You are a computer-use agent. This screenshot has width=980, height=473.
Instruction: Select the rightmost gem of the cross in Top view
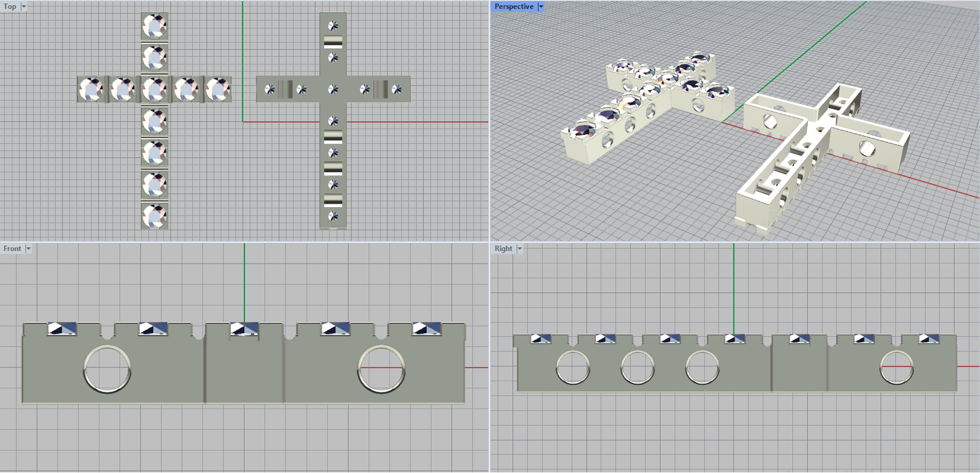(218, 89)
